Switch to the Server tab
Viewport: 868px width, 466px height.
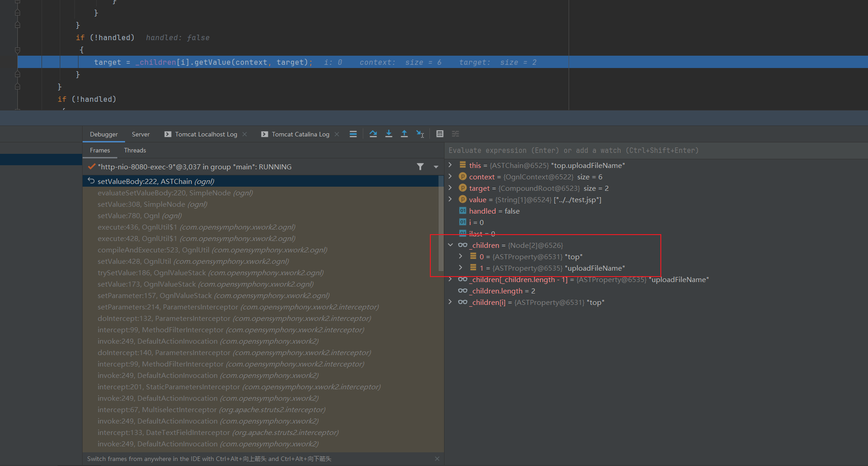point(141,134)
